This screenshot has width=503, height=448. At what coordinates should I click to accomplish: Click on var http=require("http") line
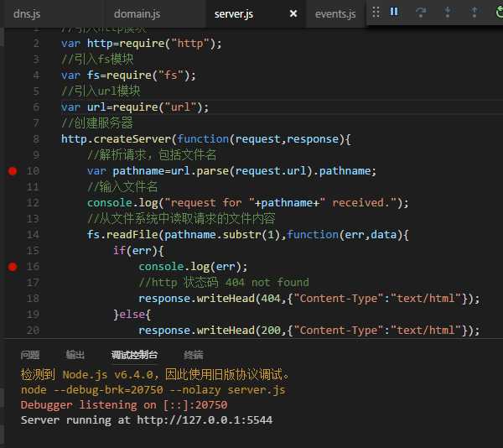click(141, 43)
